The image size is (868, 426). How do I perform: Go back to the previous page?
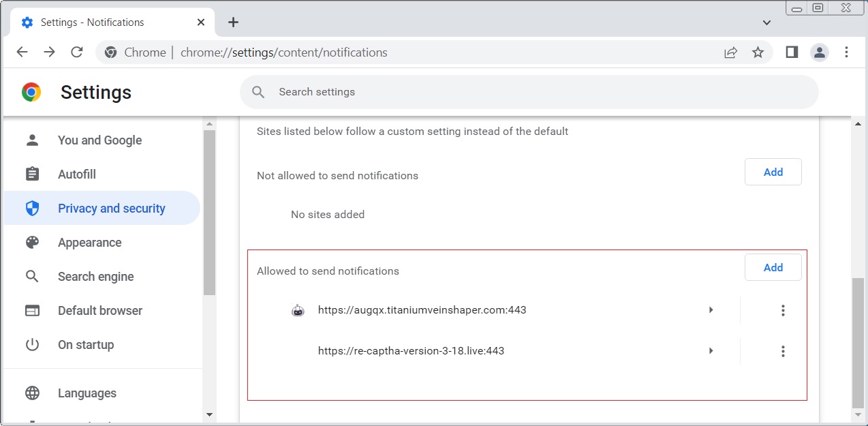(22, 52)
